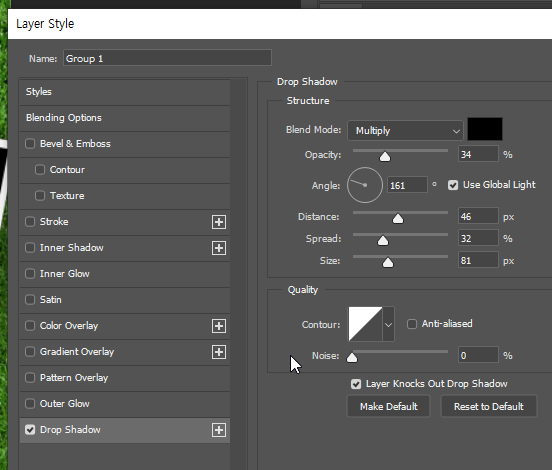
Task: Click the plus icon next to Gradient Overlay
Action: click(219, 352)
